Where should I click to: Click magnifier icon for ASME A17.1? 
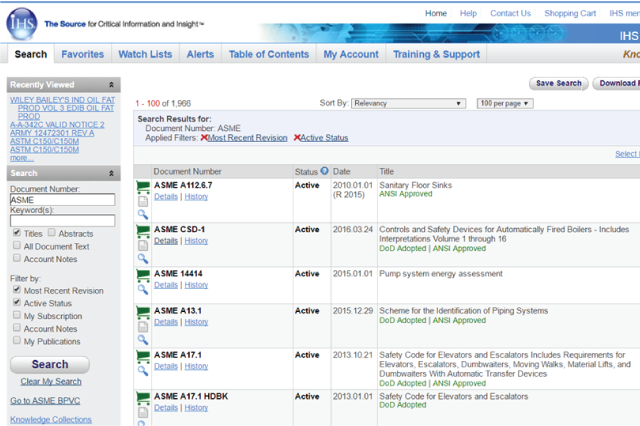142,371
